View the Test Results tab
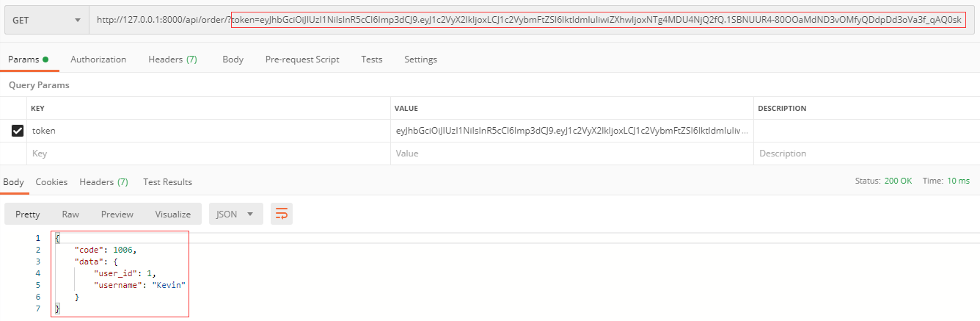This screenshot has width=980, height=321. pyautogui.click(x=167, y=182)
